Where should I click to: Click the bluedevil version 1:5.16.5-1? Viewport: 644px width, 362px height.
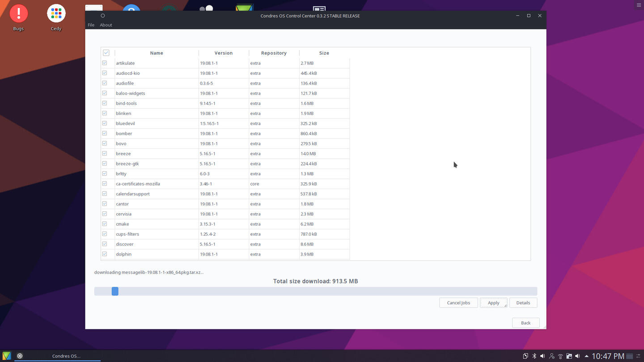(209, 123)
